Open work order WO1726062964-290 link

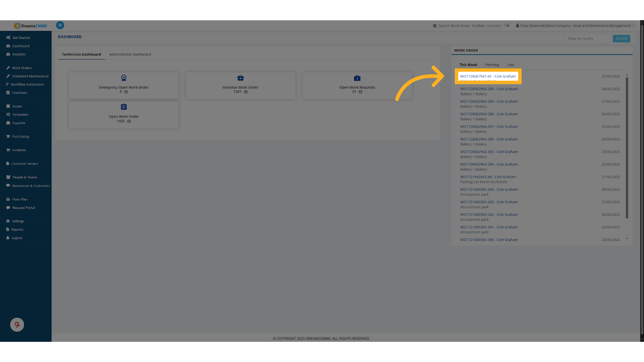pos(489,89)
